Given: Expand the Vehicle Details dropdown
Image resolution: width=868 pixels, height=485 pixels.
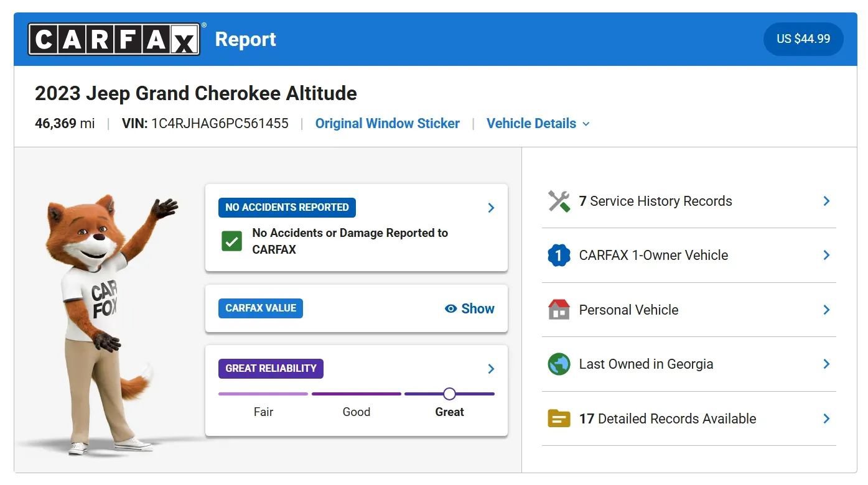Looking at the screenshot, I should pos(538,123).
